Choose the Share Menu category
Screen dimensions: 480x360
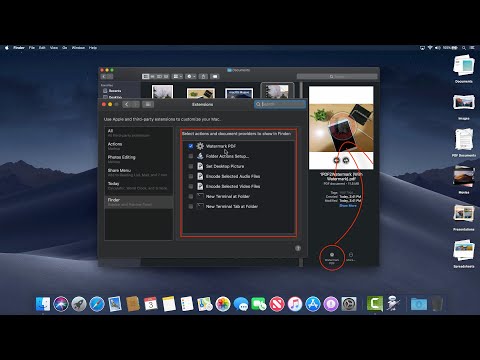point(139,172)
